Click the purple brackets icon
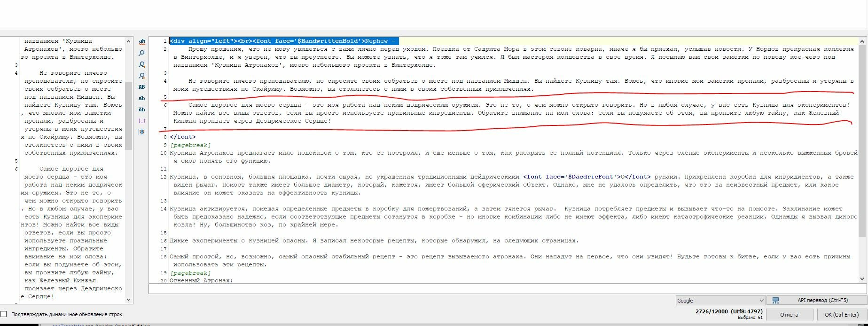Image resolution: width=868 pixels, height=326 pixels. click(142, 121)
